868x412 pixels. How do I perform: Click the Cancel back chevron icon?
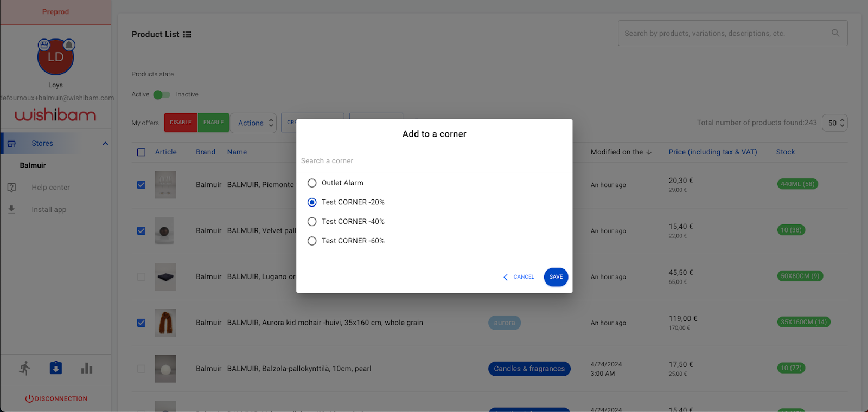506,277
